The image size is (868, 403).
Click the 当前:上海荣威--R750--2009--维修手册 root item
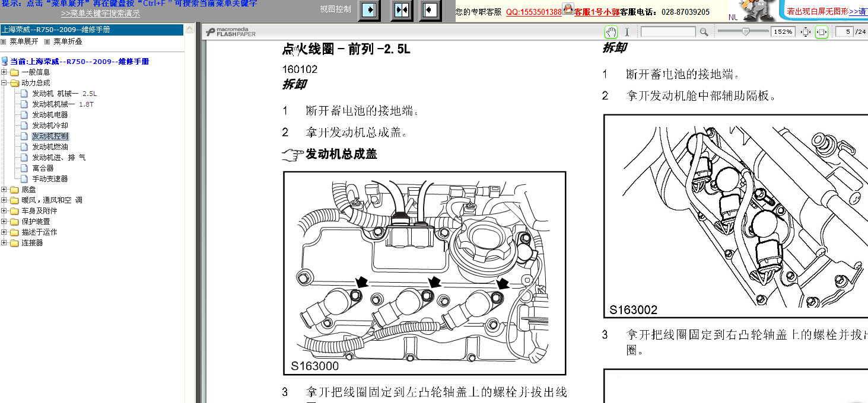(79, 62)
